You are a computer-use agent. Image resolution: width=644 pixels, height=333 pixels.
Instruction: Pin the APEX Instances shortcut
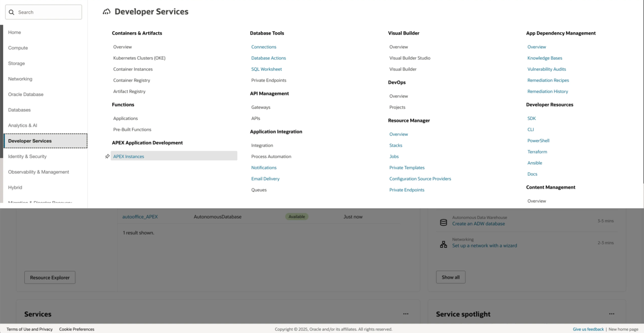[107, 156]
